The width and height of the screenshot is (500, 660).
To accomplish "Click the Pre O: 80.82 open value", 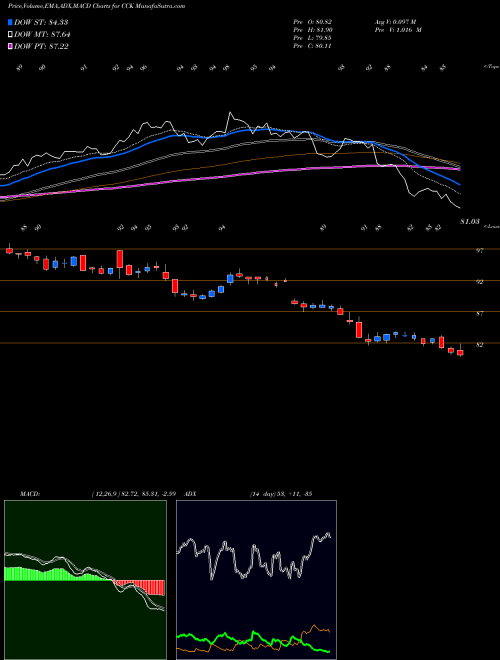I will click(x=313, y=22).
